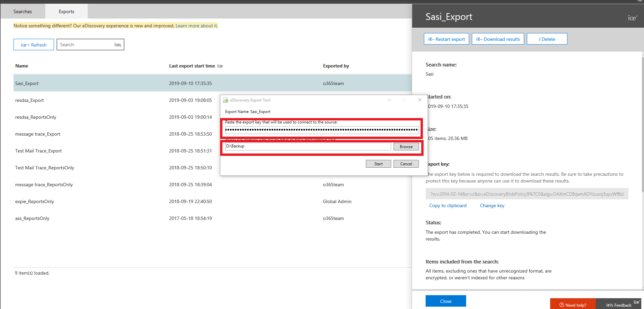The height and width of the screenshot is (309, 644).
Task: Follow the 'Learn more about it' link
Action: (x=196, y=26)
